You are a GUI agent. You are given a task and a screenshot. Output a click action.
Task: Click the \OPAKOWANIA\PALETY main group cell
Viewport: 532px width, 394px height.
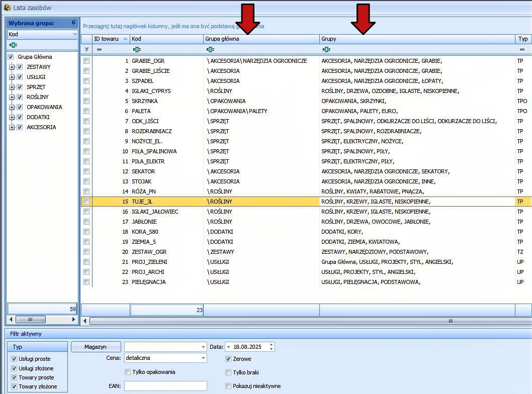tap(261, 111)
